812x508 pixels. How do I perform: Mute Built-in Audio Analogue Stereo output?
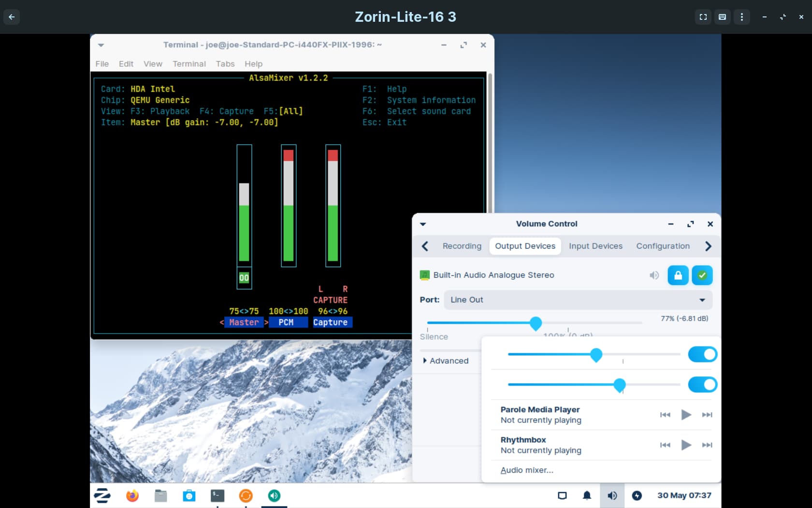point(654,275)
